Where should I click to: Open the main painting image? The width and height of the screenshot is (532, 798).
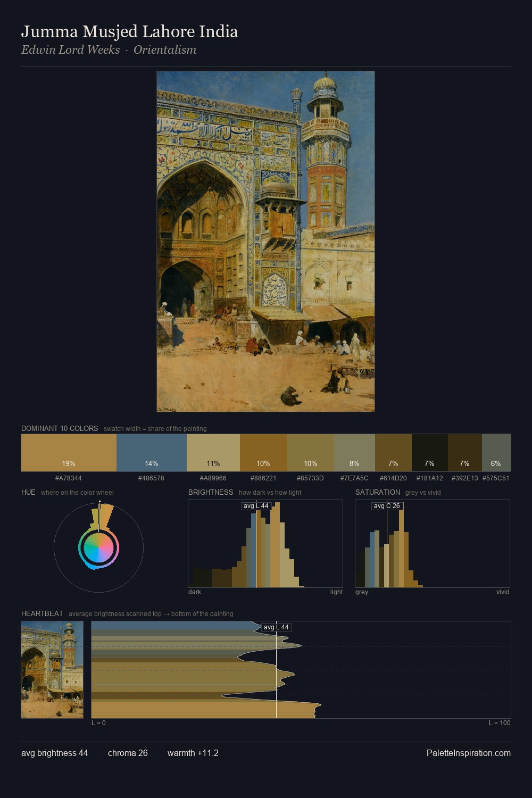click(x=265, y=242)
